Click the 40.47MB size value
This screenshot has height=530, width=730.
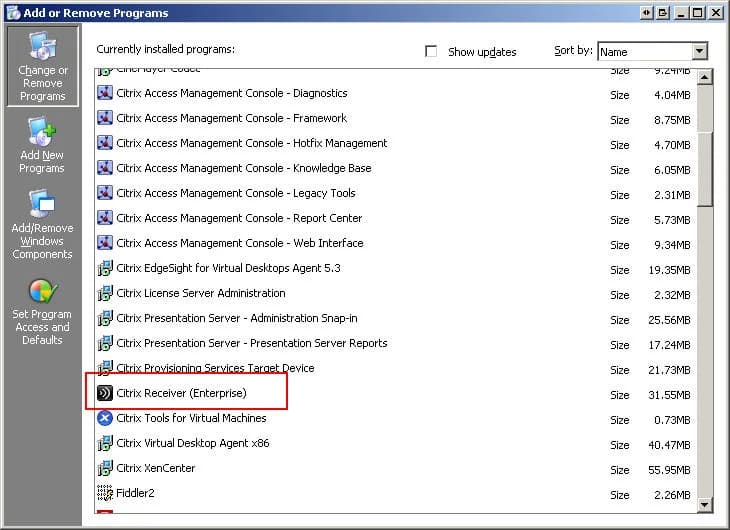click(669, 445)
